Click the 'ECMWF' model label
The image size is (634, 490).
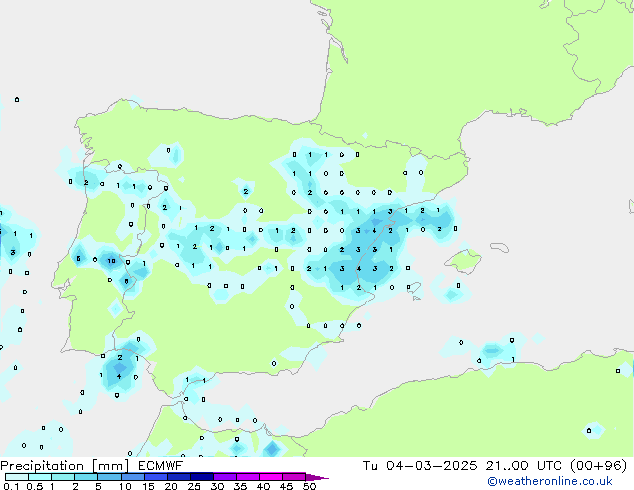[161, 466]
